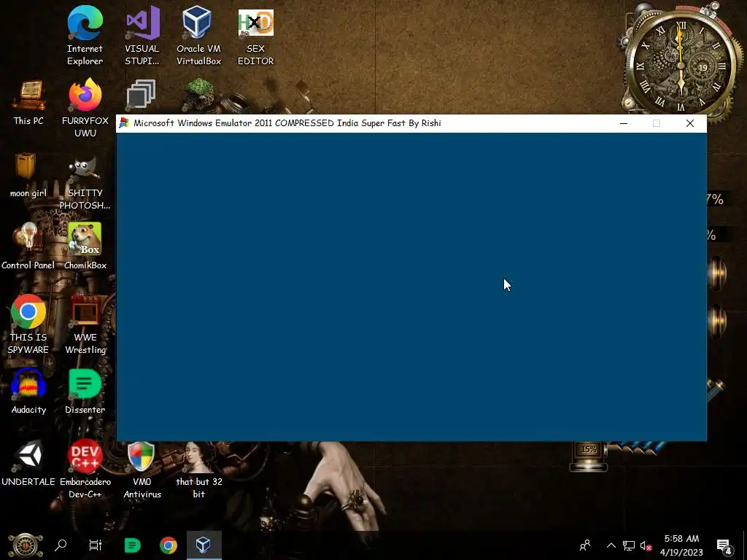Open taskbar Search magnifier
Viewport: 747px width, 560px height.
pos(61,545)
